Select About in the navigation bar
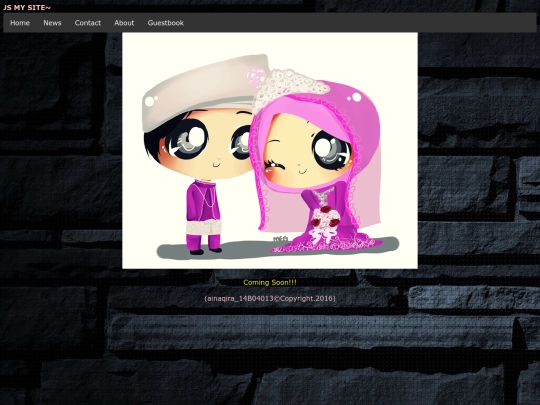The width and height of the screenshot is (540, 405). click(124, 23)
